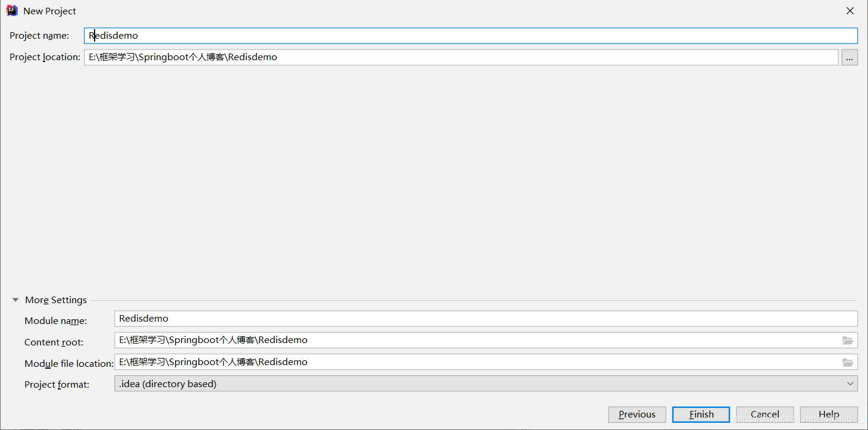This screenshot has width=868, height=430.
Task: Open folder browser for Module file location
Action: tap(848, 362)
